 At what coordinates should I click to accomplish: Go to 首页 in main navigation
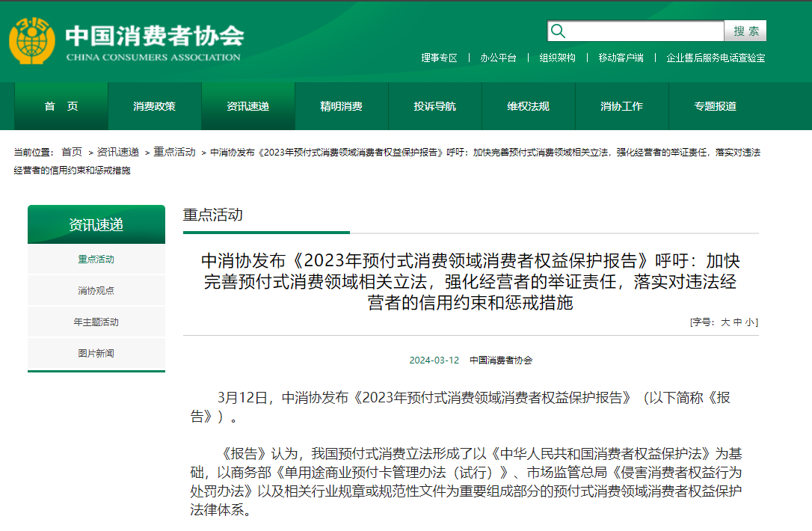61,106
